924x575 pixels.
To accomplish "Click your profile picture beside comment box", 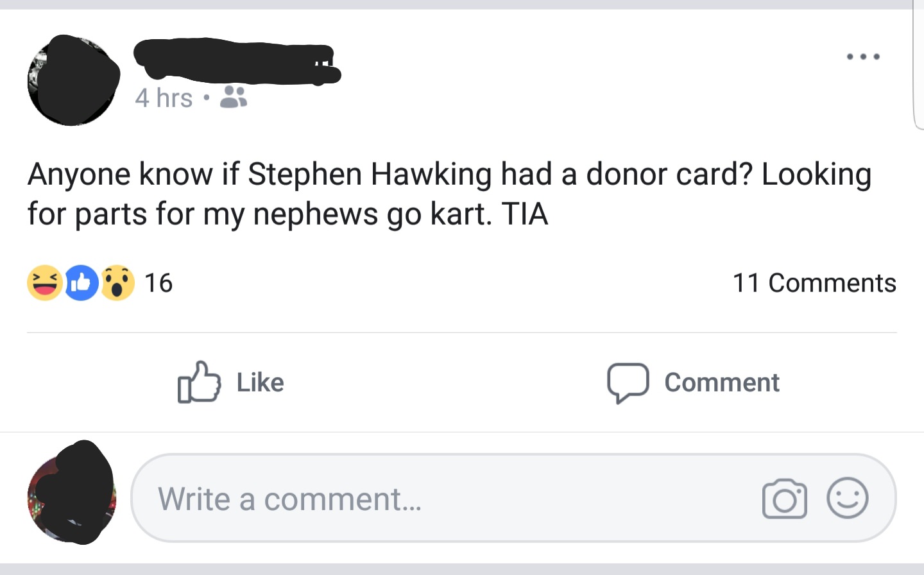I will tap(72, 493).
